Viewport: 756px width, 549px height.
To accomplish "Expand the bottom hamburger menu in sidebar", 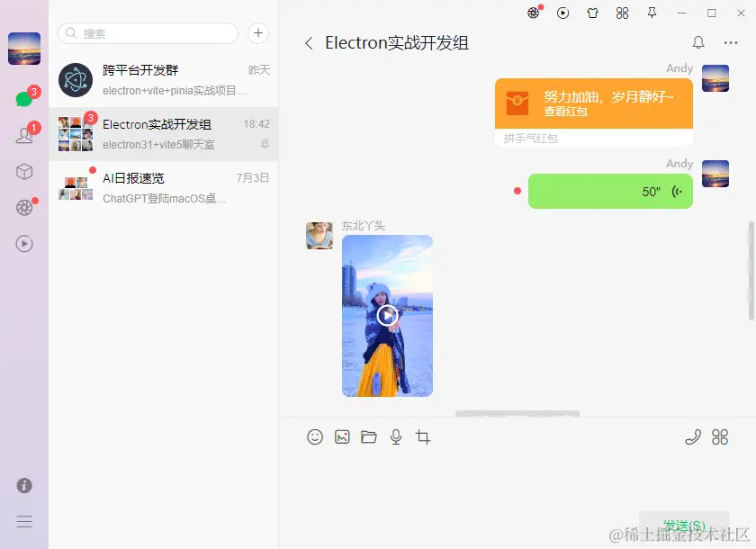I will pyautogui.click(x=24, y=521).
